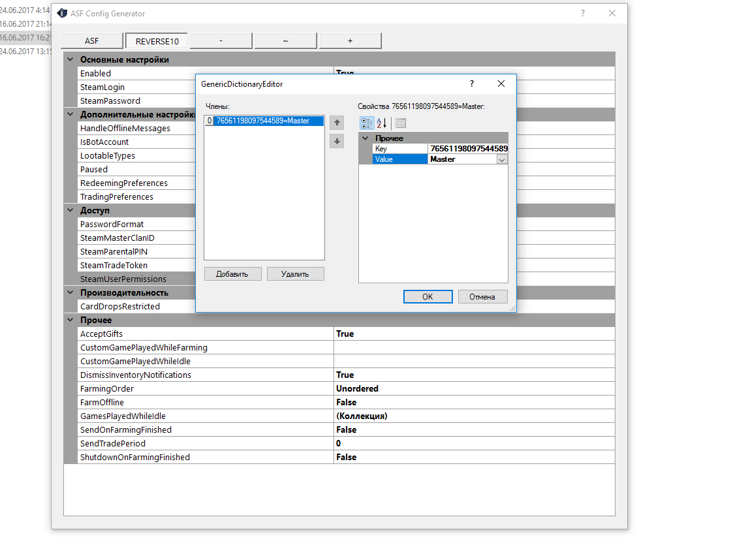
Task: Select the Enabled property row
Action: [136, 73]
